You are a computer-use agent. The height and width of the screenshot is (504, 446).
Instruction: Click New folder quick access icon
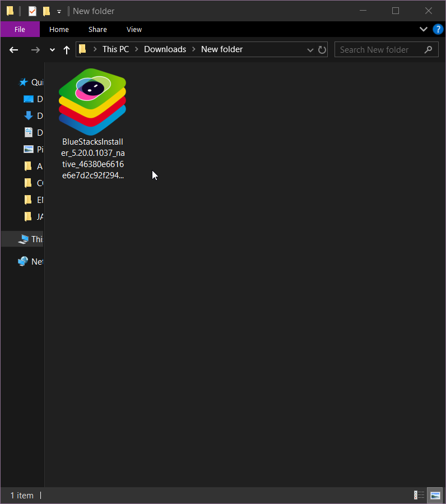47,11
